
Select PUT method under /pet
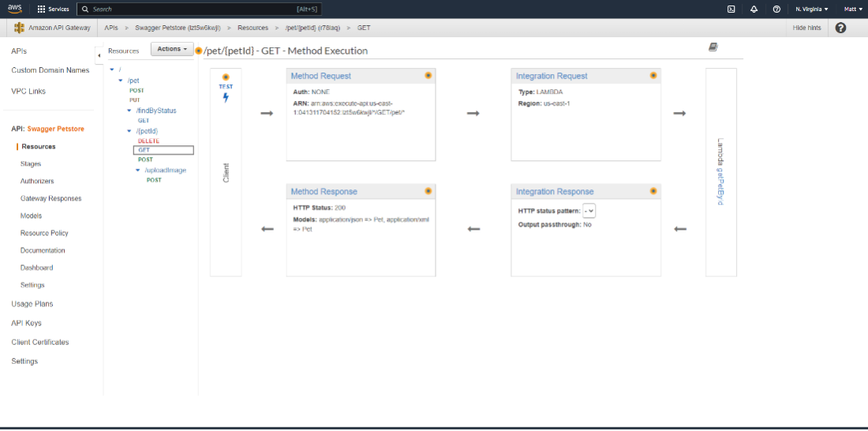click(134, 100)
